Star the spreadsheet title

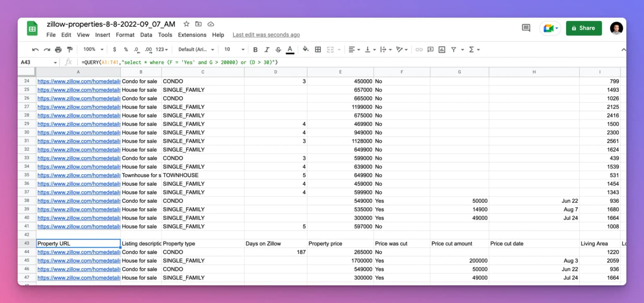[187, 24]
